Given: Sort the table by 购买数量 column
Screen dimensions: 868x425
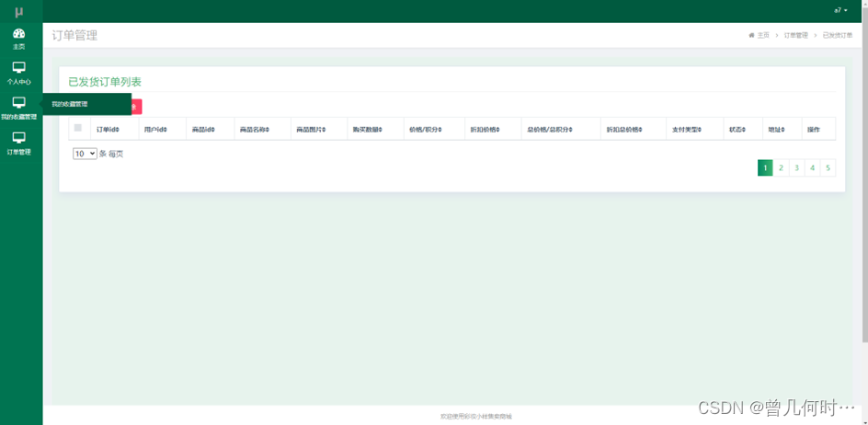Looking at the screenshot, I should pyautogui.click(x=375, y=129).
